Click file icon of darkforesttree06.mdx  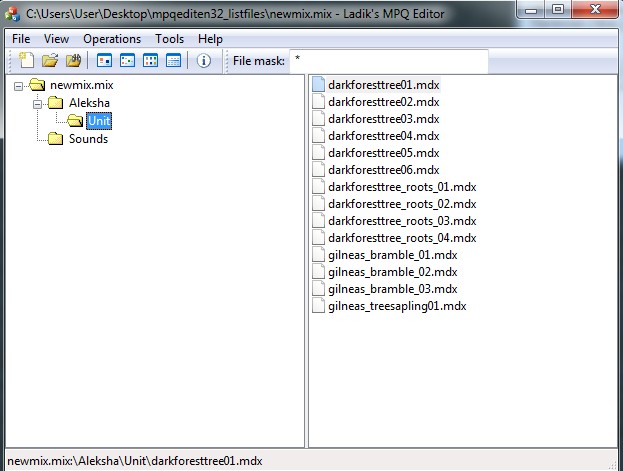(318, 170)
